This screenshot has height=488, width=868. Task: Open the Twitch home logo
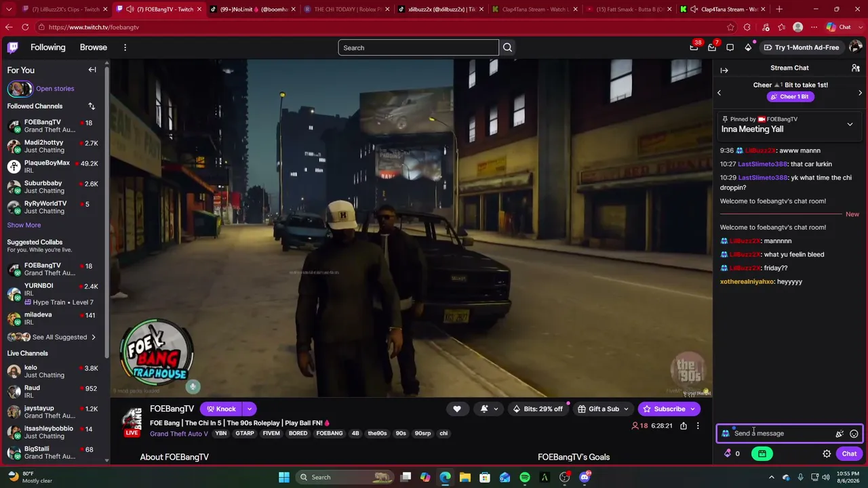(x=13, y=47)
